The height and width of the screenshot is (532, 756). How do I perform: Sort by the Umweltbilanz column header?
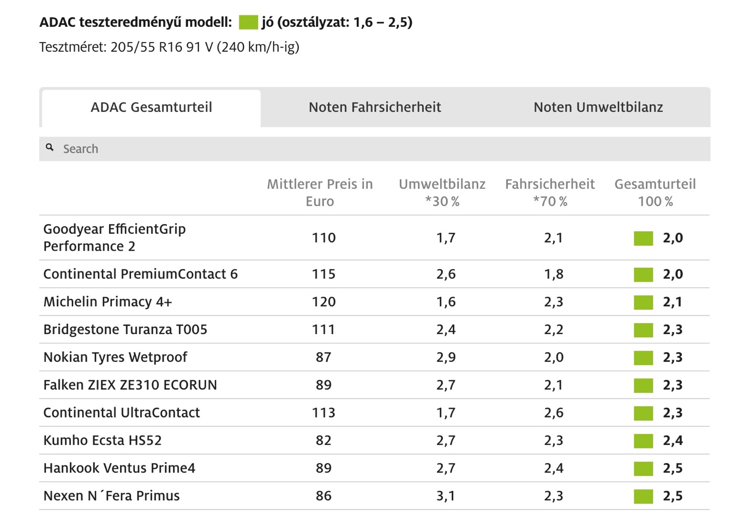(x=442, y=192)
